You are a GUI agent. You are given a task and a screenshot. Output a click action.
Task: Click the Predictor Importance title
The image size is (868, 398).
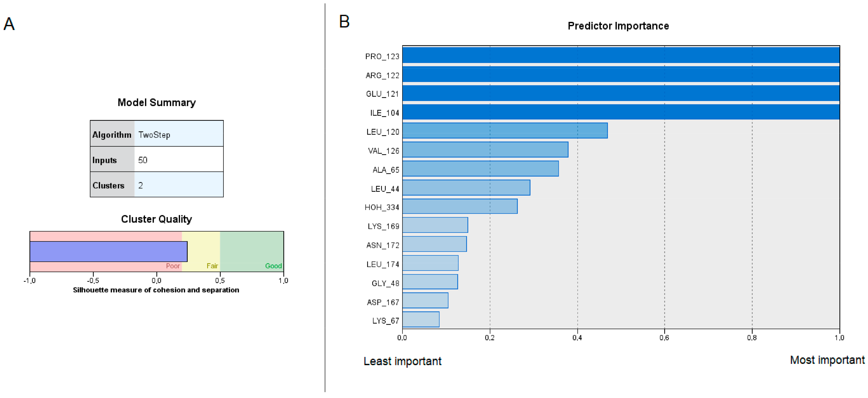pyautogui.click(x=618, y=26)
